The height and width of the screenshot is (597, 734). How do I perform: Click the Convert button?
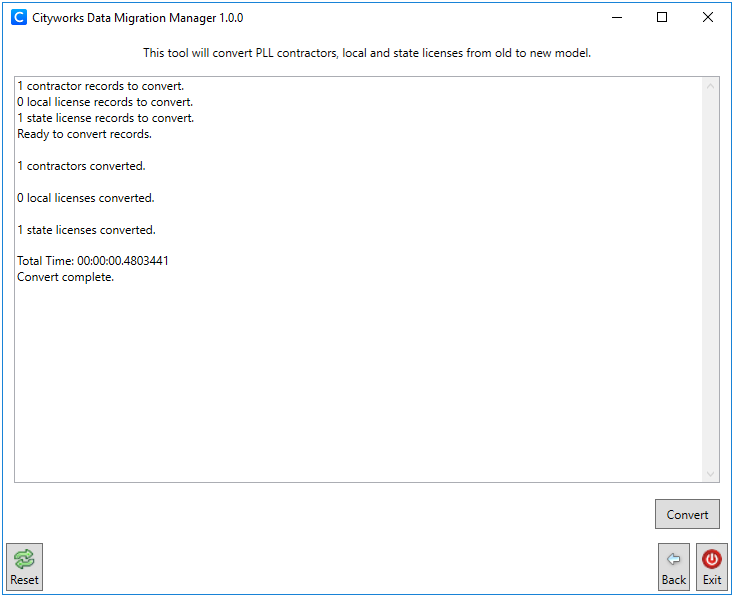click(x=687, y=514)
